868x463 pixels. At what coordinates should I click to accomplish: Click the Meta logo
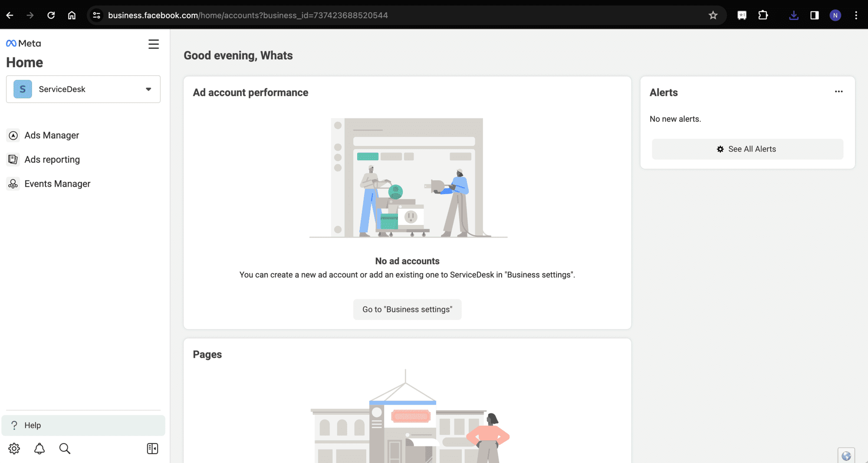pos(23,43)
